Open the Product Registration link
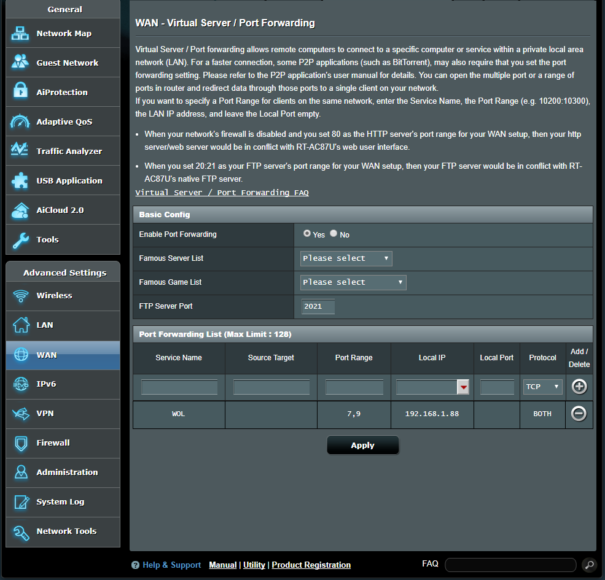605x580 pixels. [x=311, y=565]
